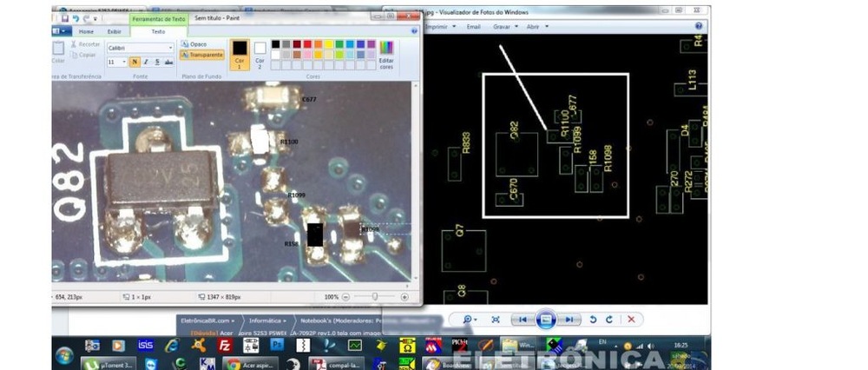The image size is (868, 370).
Task: Select Opaco background option
Action: click(194, 43)
